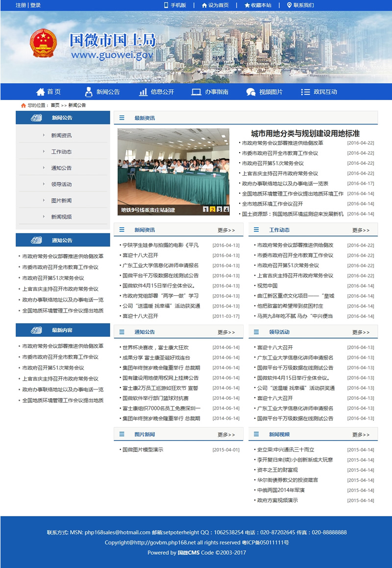Open 宁陕学生娃参与拍摄的电影 article
Screen dimensions: 392x568
click(160, 245)
